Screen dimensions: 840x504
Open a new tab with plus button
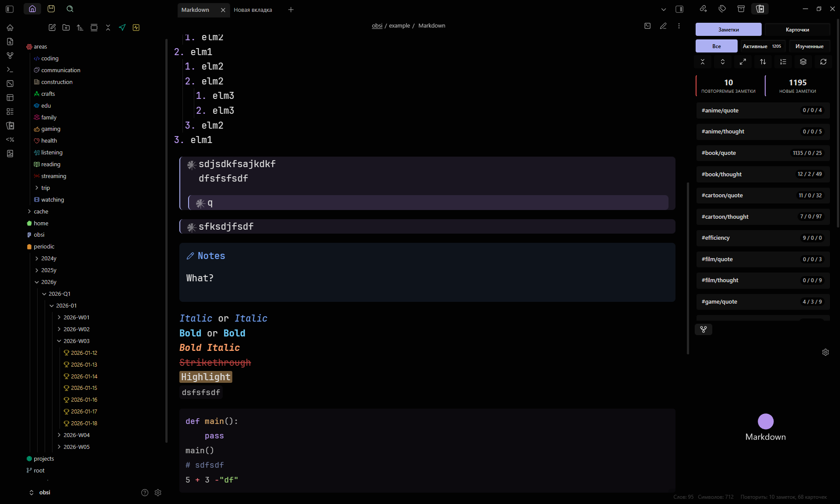[x=291, y=10]
